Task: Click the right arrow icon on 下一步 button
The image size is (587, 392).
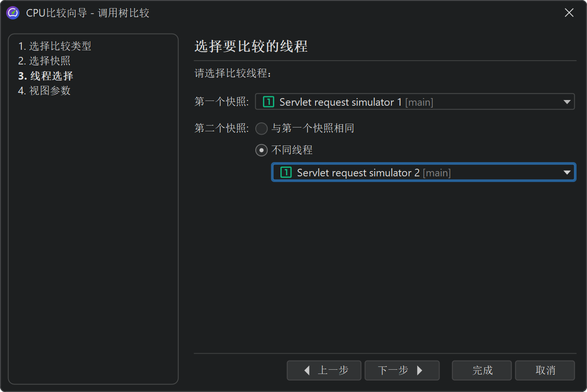Action: pos(419,371)
